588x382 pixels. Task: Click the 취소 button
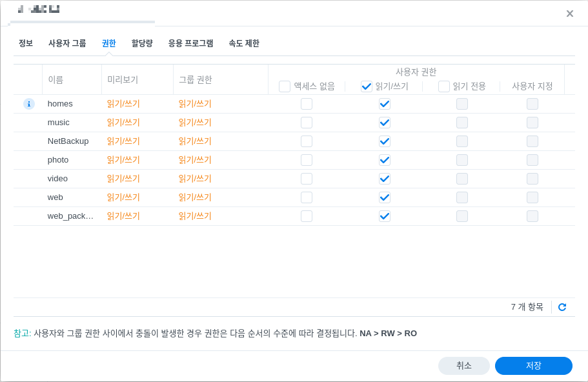pyautogui.click(x=464, y=365)
